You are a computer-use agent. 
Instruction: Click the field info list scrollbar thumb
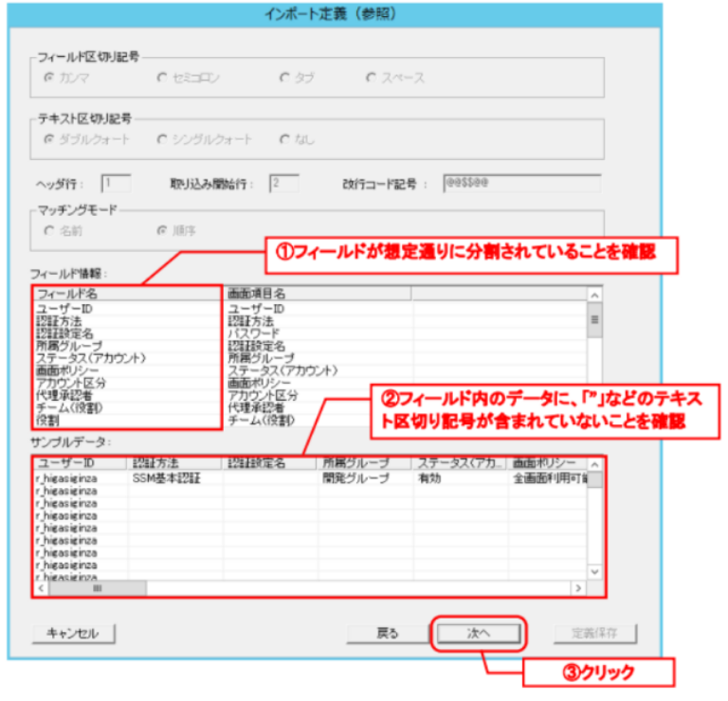pyautogui.click(x=594, y=320)
